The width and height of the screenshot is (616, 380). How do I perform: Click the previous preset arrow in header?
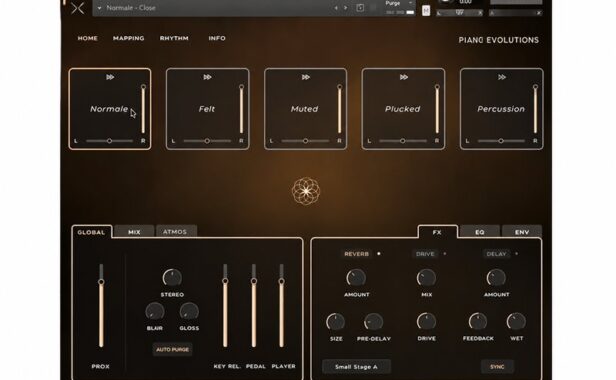pyautogui.click(x=336, y=8)
